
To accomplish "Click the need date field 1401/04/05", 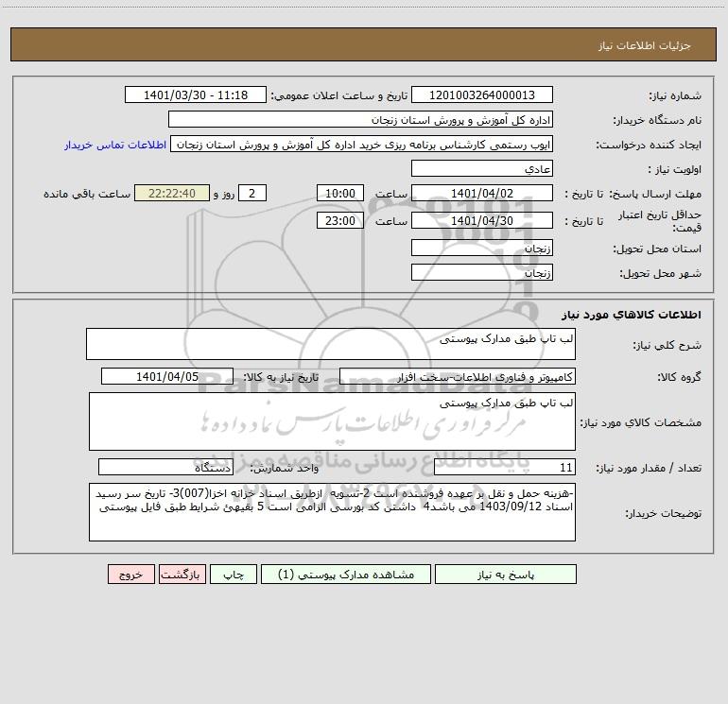I will point(167,376).
